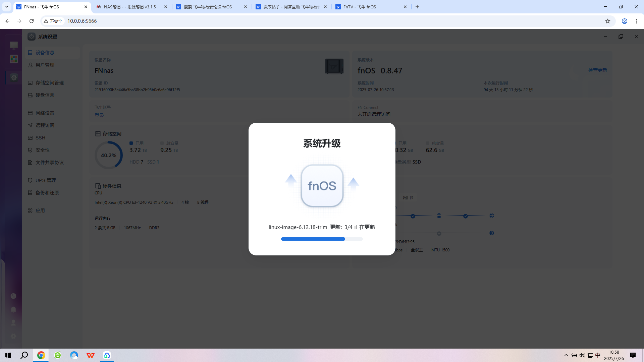Click the storage usage 40.2% ring

108,155
